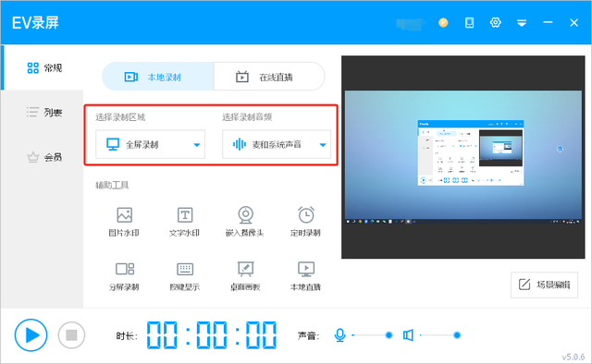592x364 pixels.
Task: Open the 图片水印 image watermark tool
Action: [x=124, y=222]
